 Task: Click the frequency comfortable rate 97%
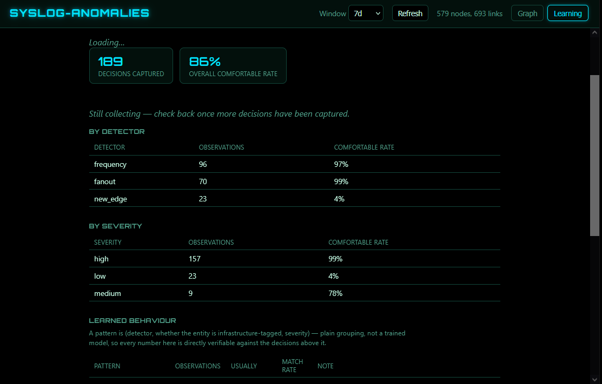point(341,164)
